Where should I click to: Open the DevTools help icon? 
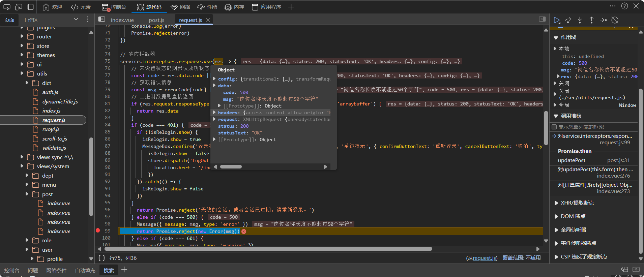tap(624, 6)
